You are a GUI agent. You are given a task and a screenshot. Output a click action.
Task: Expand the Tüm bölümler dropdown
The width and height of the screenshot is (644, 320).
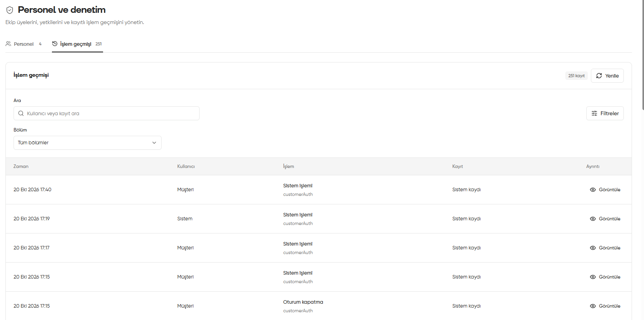(x=88, y=143)
